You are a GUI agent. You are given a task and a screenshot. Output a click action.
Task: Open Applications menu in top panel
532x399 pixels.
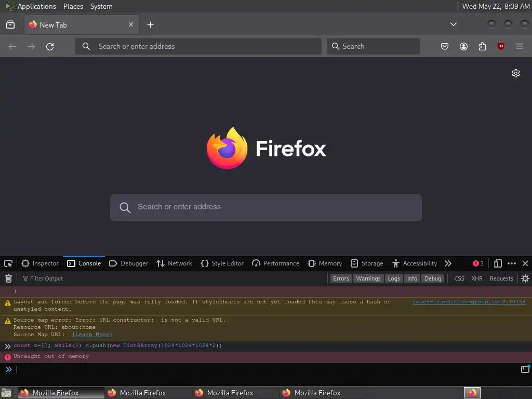click(37, 6)
